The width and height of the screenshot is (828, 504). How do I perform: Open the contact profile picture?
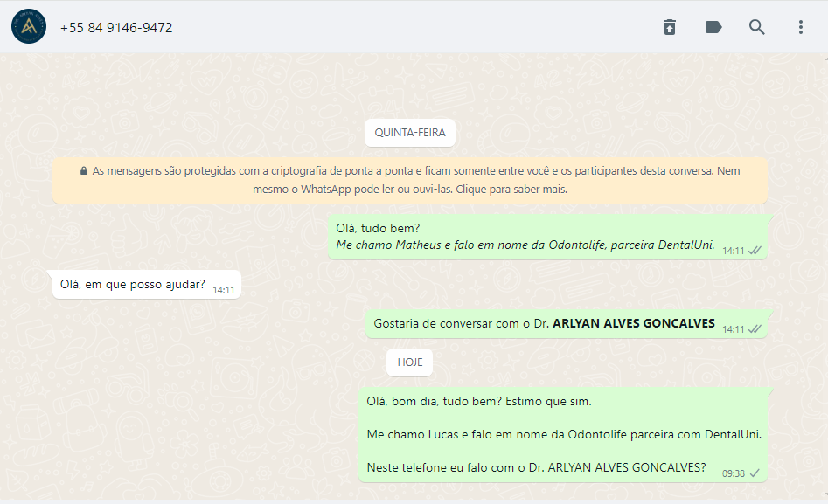(29, 26)
